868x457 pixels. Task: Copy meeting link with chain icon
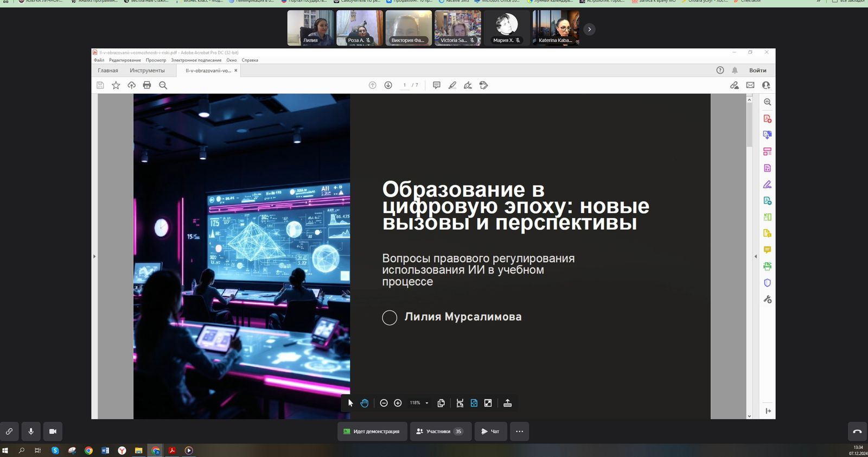[9, 431]
